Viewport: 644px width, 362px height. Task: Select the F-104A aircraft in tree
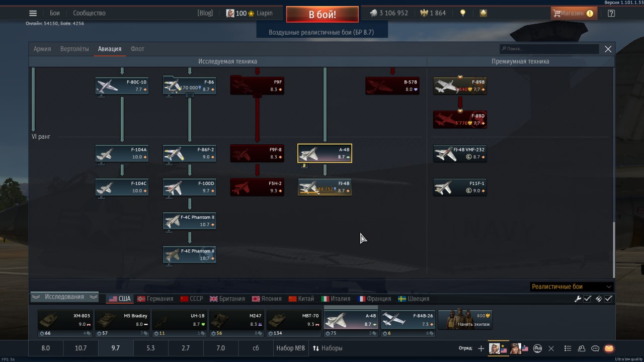(x=122, y=153)
